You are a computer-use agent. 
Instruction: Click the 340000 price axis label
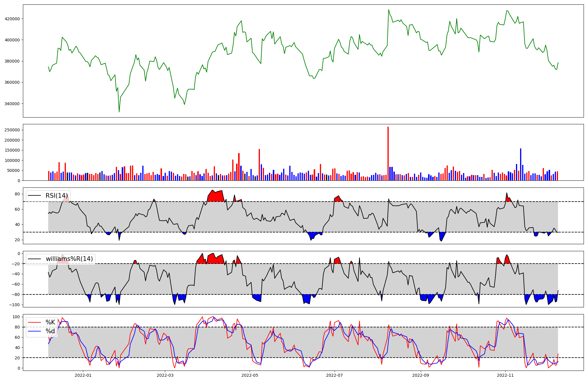click(x=12, y=104)
